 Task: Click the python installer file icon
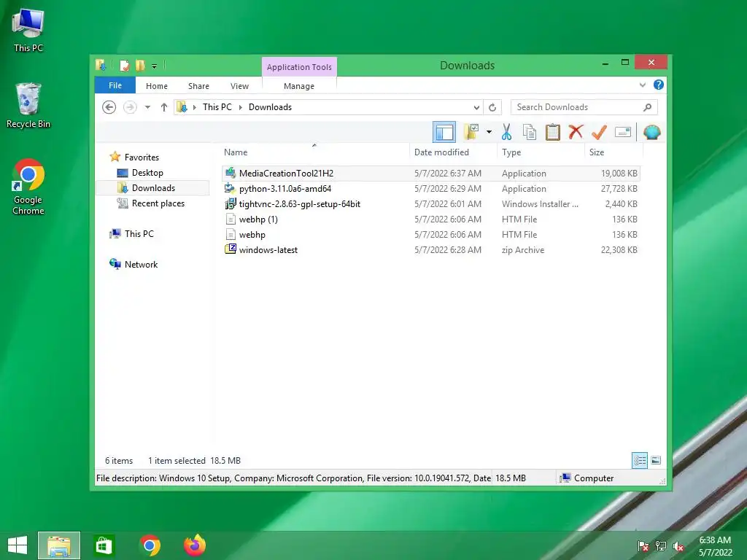[x=230, y=188]
